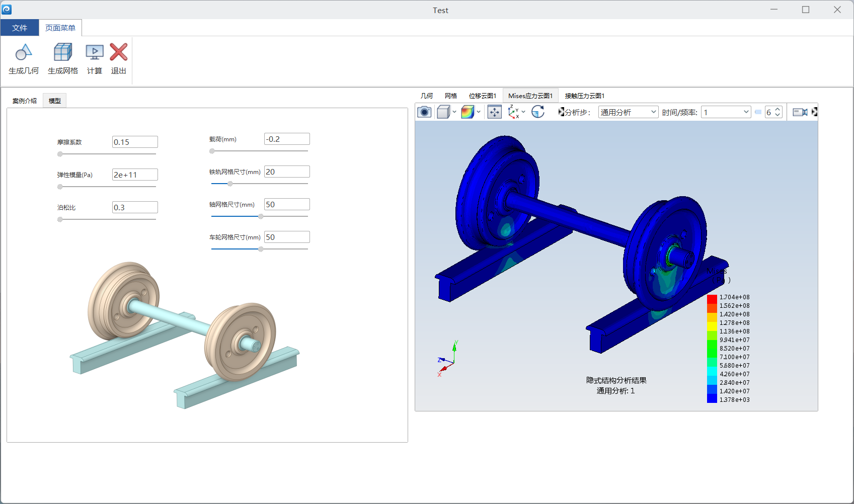Select the 页面菜单 ribbon tab

point(60,28)
